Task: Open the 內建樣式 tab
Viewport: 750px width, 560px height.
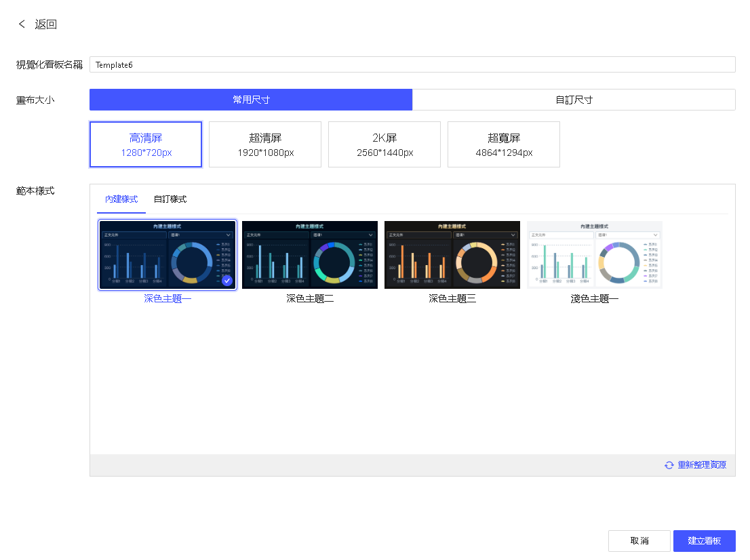Action: coord(121,199)
